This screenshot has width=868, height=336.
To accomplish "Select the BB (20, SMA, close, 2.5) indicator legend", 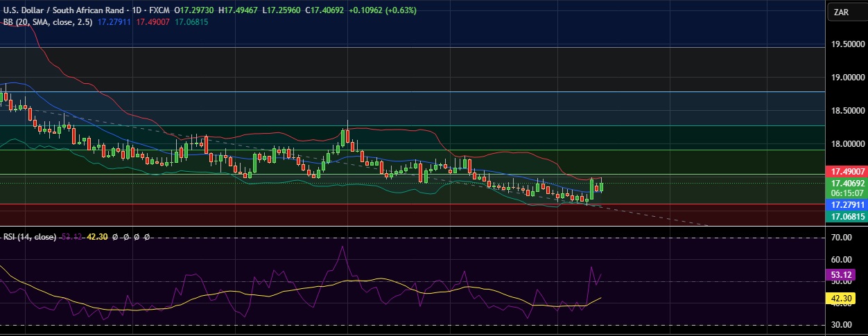I will pos(48,22).
